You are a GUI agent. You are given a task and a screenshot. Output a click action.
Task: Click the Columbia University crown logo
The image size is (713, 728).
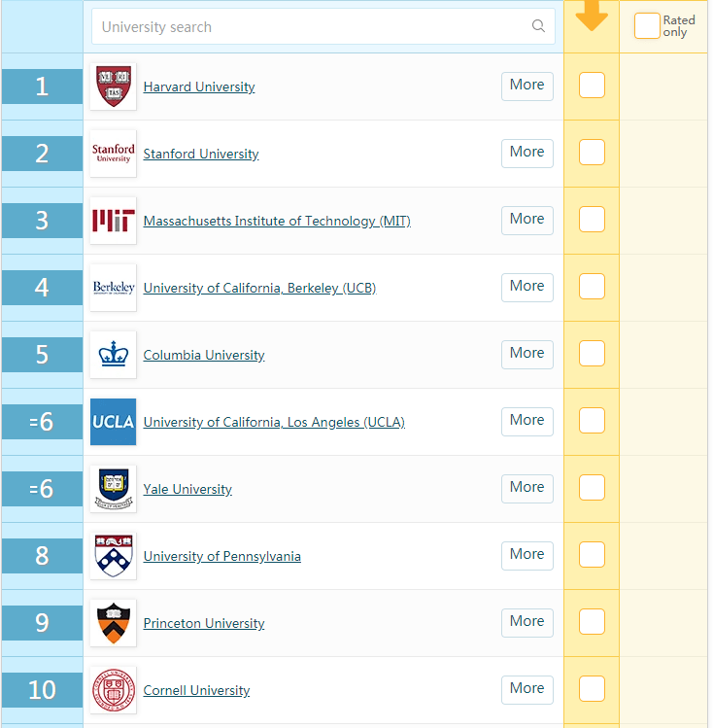(114, 355)
